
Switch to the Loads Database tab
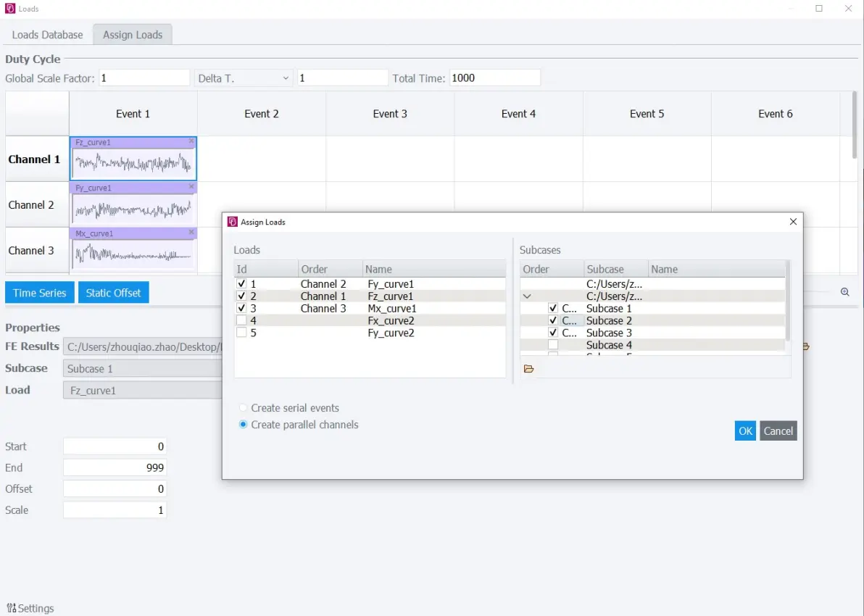point(47,35)
